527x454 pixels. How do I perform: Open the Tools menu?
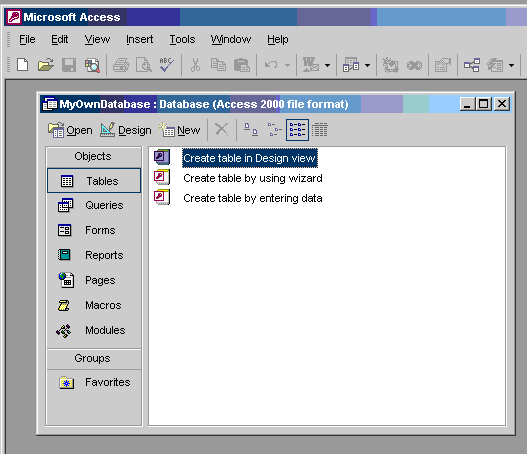tap(182, 39)
